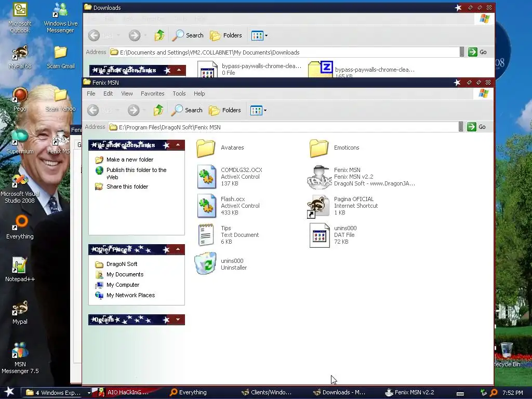The image size is (532, 399).
Task: Switch to AIO HaCkInG taskbar item
Action: coord(124,392)
